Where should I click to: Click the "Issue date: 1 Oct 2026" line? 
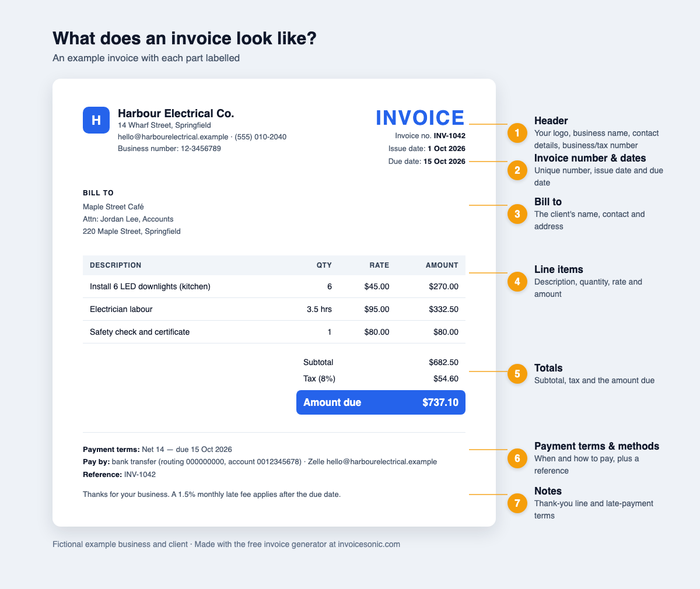tap(427, 149)
